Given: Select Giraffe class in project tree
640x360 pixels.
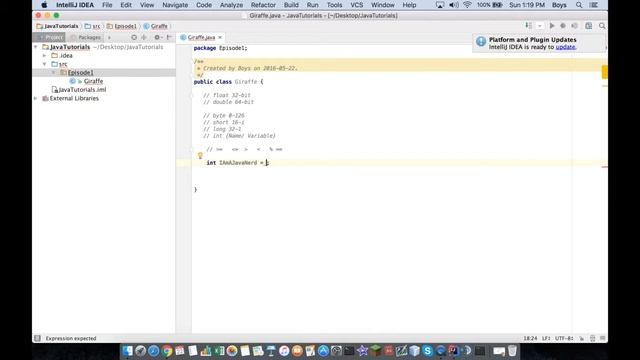Looking at the screenshot, I should [93, 81].
